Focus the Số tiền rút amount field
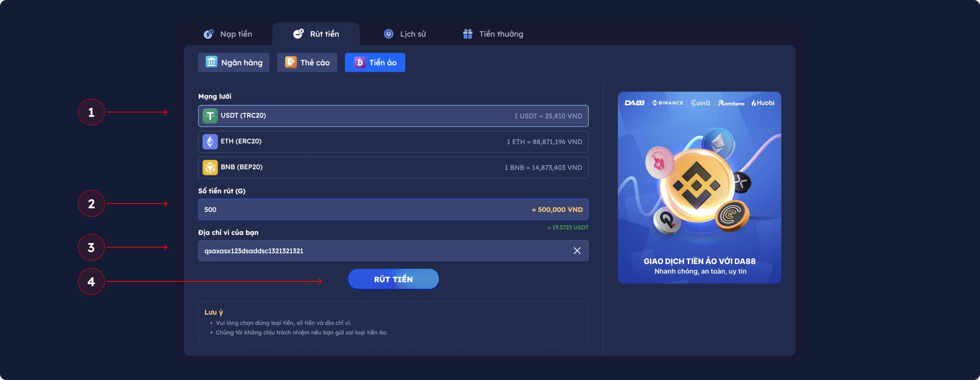 point(393,209)
